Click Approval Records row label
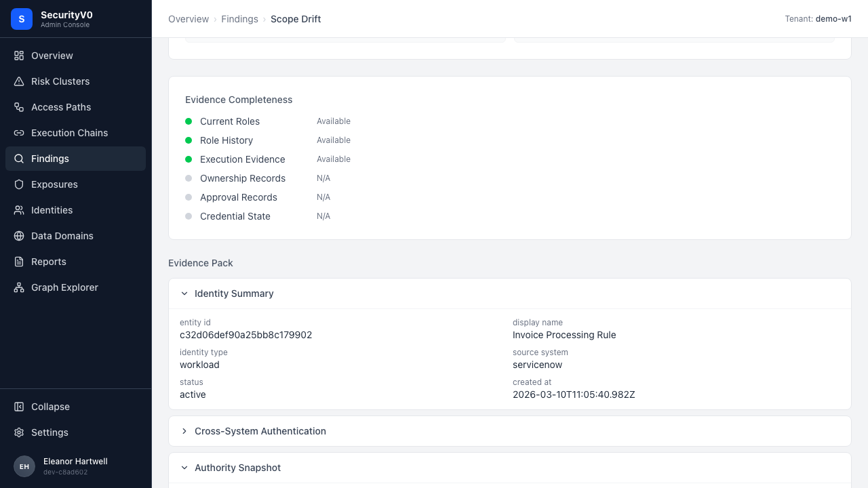Image resolution: width=868 pixels, height=488 pixels. [239, 197]
